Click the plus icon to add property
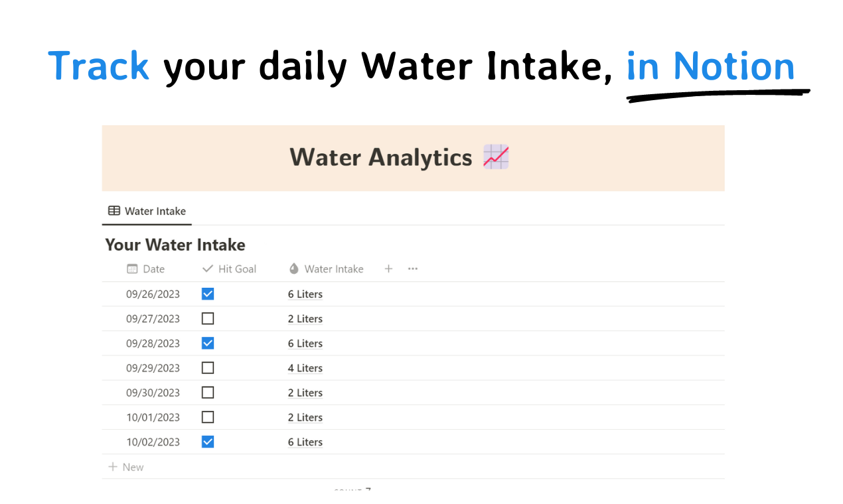 (389, 269)
